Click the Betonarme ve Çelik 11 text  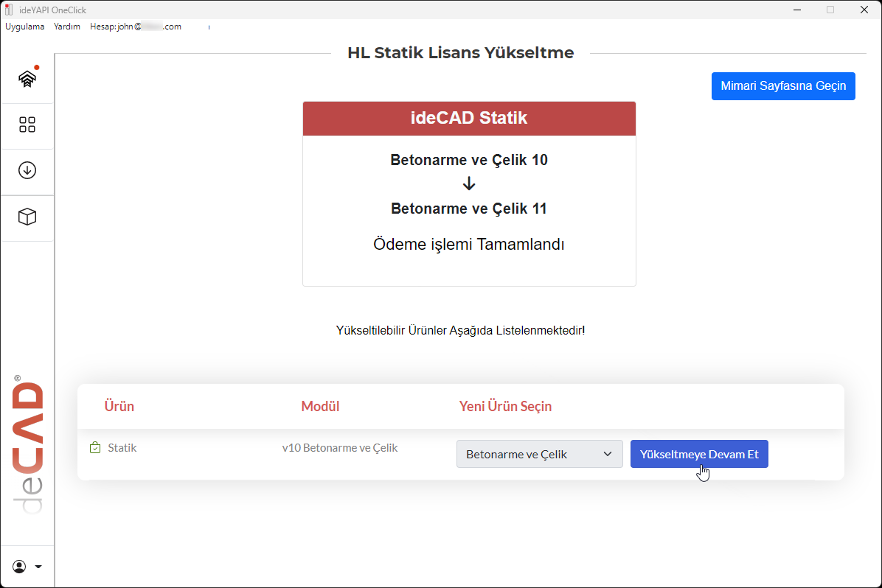[469, 209]
